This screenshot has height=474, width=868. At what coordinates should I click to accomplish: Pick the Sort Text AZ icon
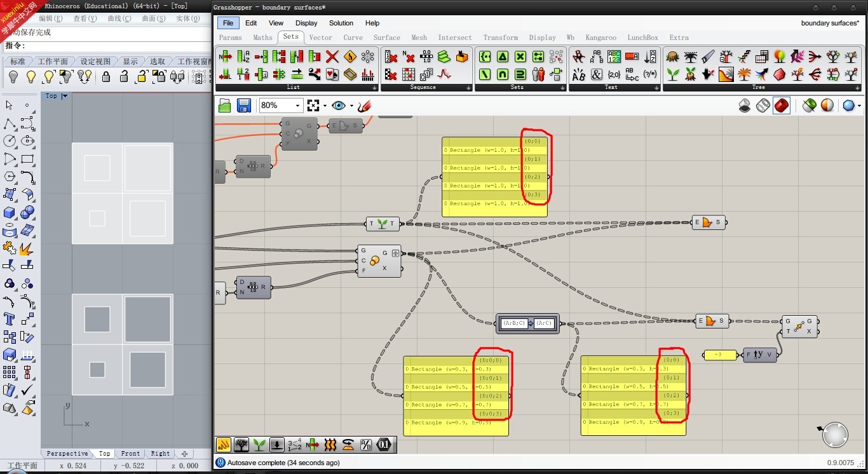[x=650, y=57]
